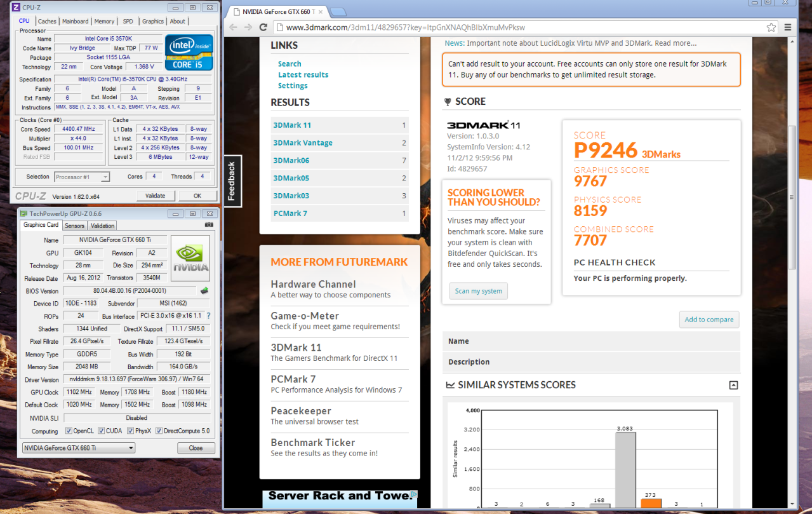Click the GPU-Z Name field value

(x=115, y=240)
